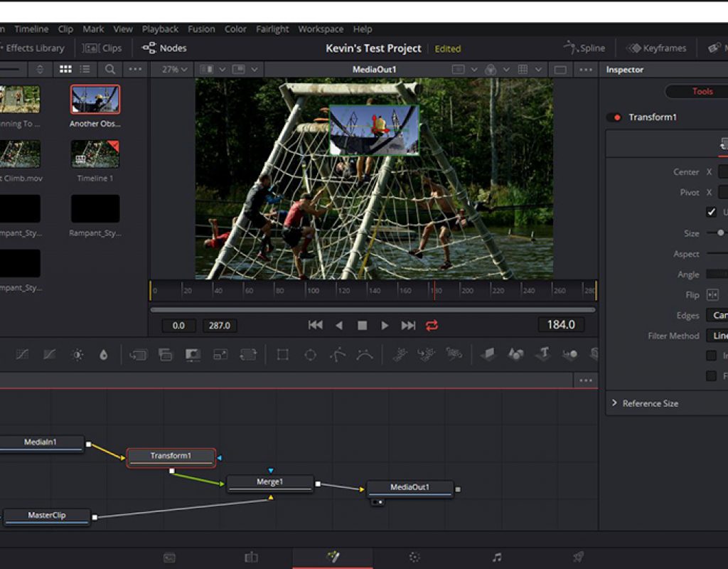Image resolution: width=728 pixels, height=569 pixels.
Task: Open the Playback menu
Action: (x=160, y=28)
